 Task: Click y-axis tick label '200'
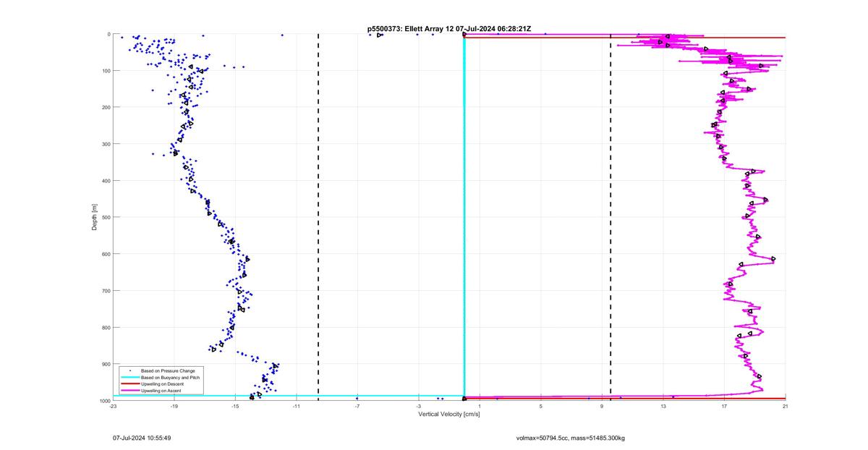click(105, 107)
